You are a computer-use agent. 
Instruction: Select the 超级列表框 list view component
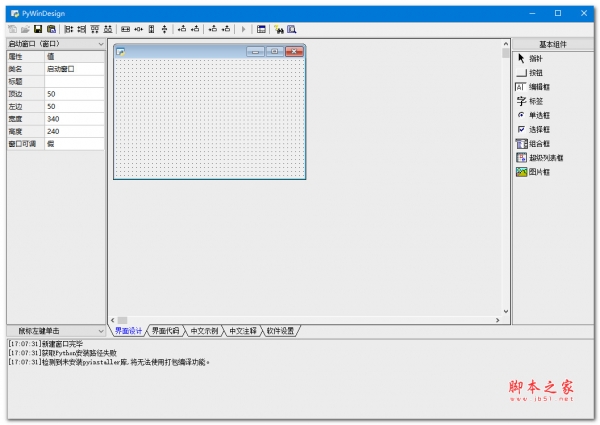tap(540, 158)
